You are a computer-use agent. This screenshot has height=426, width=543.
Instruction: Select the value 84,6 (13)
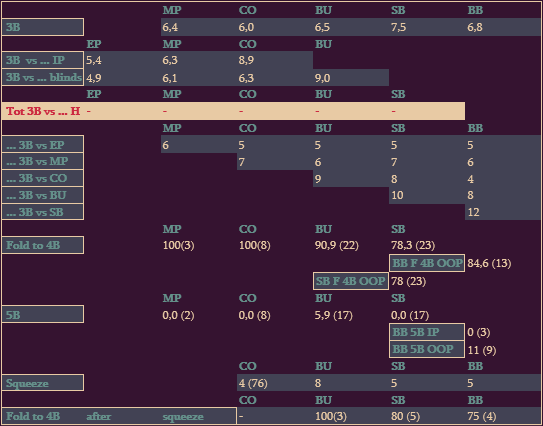(x=489, y=263)
